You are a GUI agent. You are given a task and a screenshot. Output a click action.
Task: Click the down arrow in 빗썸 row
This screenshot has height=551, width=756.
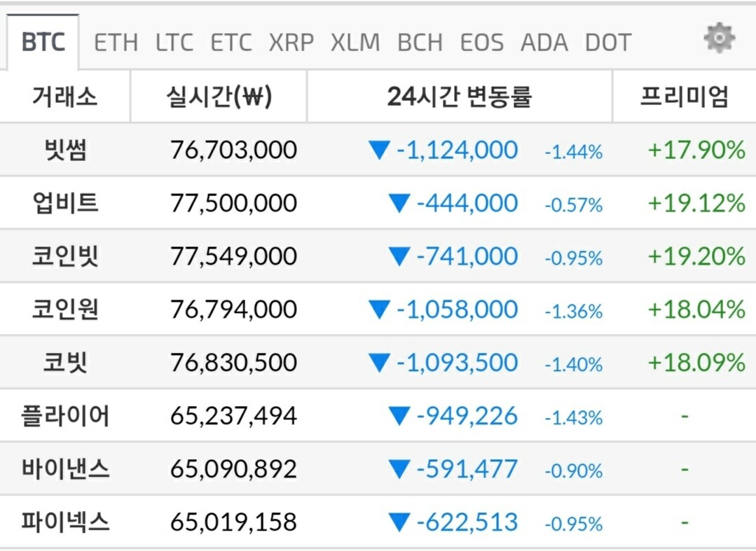pos(379,150)
